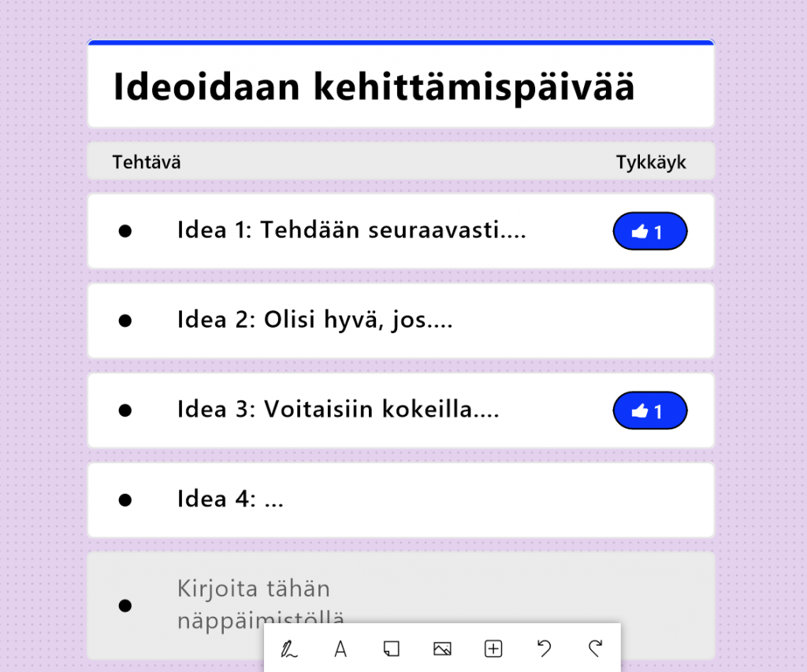Click the 'Idea 3: Voitaisiin kokeilla' text

point(338,410)
